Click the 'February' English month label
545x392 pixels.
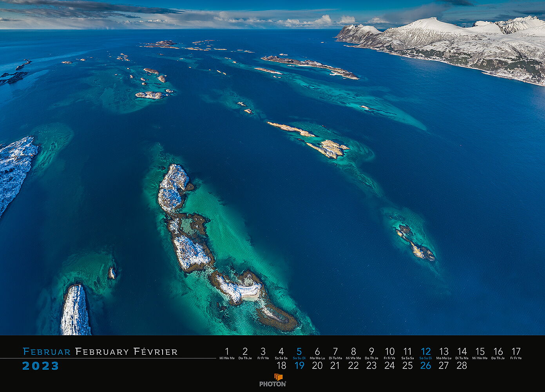(x=102, y=352)
